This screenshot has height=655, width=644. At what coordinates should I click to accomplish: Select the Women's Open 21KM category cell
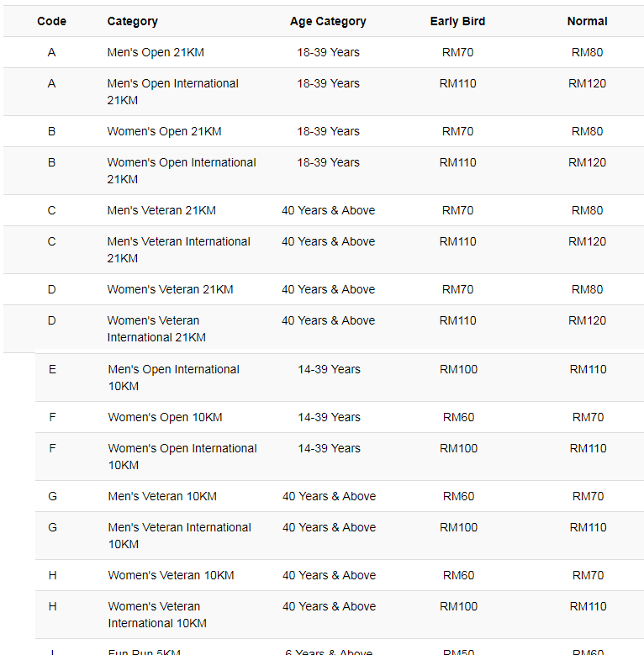tap(164, 131)
